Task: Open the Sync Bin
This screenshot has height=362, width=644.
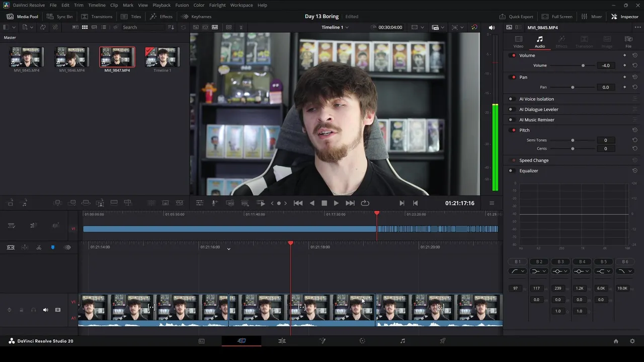Action: point(59,17)
